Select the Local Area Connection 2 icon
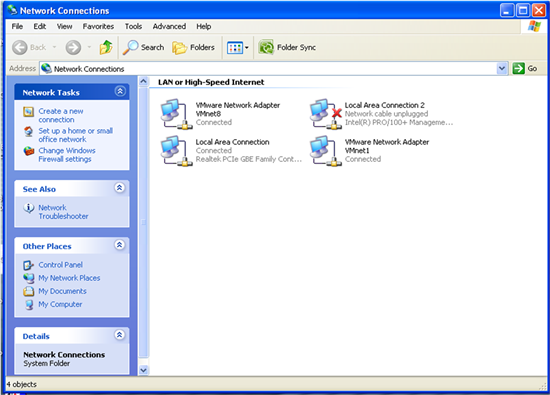Viewport: 550px width, 395px height. (x=326, y=114)
